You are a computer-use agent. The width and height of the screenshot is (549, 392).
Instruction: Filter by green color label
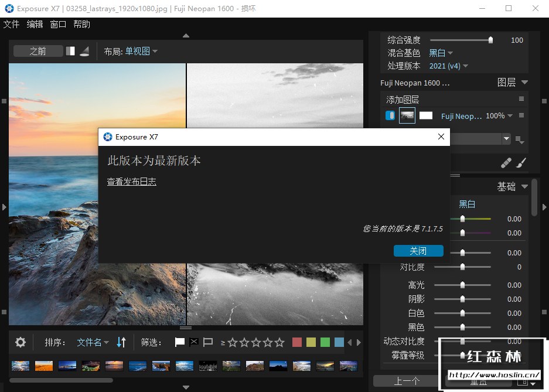[x=325, y=342]
